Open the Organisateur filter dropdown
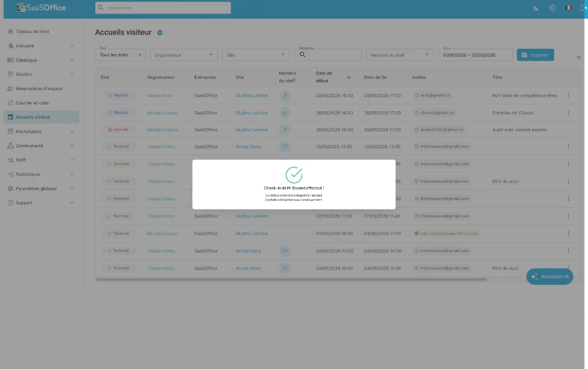 point(183,55)
